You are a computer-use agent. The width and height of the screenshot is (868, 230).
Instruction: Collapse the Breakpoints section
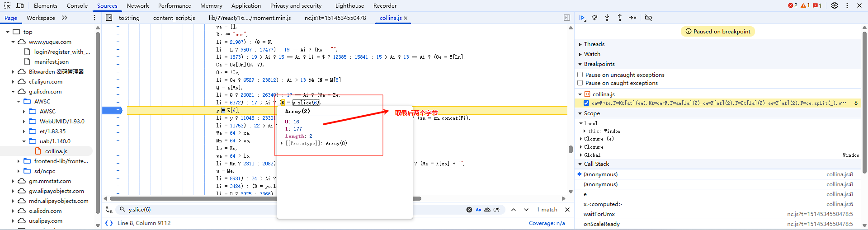(x=580, y=64)
